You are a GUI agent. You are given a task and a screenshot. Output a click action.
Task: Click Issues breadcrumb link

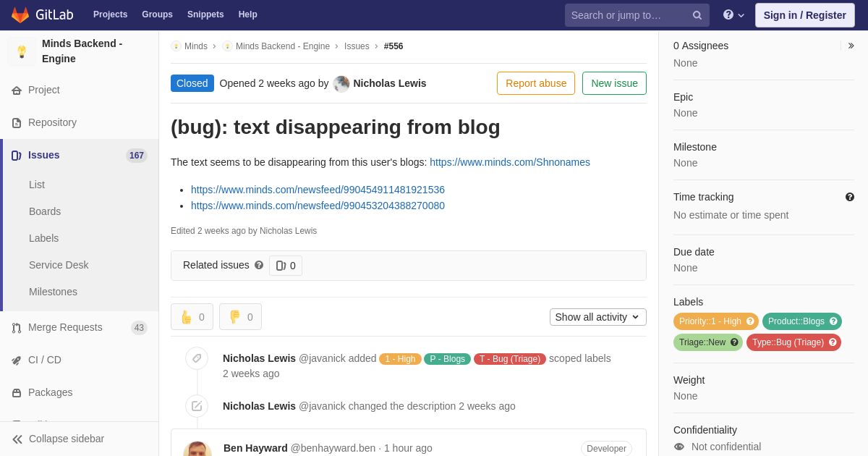pyautogui.click(x=357, y=46)
